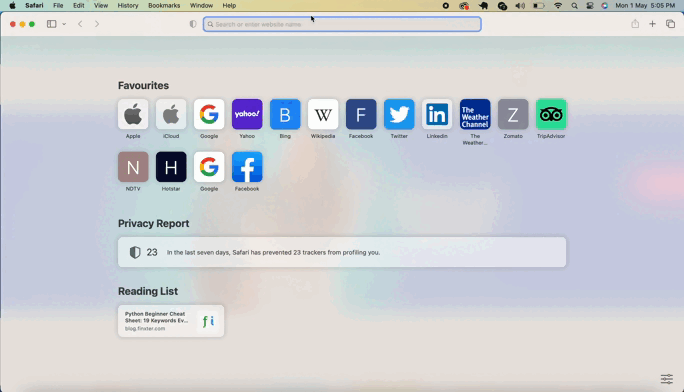684x392 pixels.
Task: Launch Siri from the menu bar
Action: 605,6
